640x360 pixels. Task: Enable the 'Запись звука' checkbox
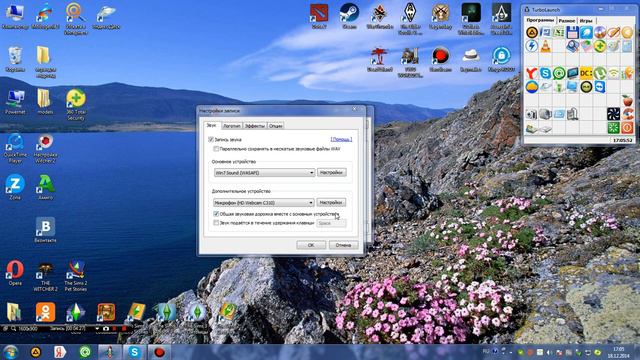tap(211, 140)
